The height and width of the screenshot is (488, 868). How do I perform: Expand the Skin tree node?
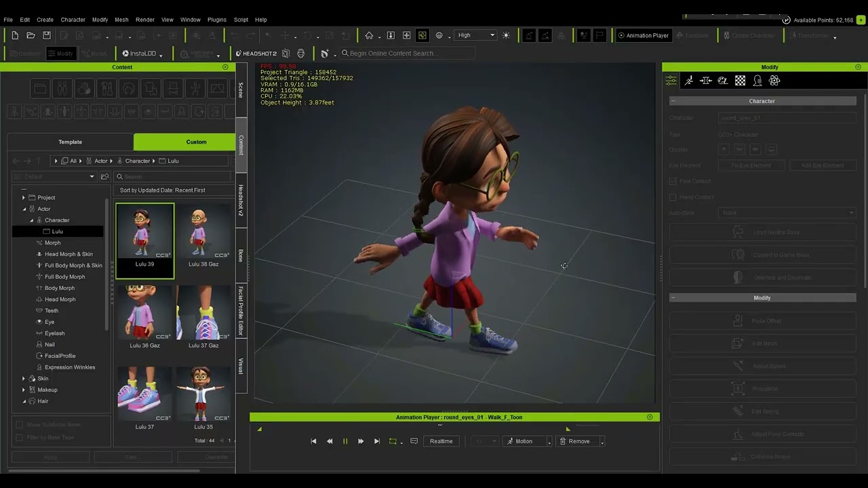[24, 379]
